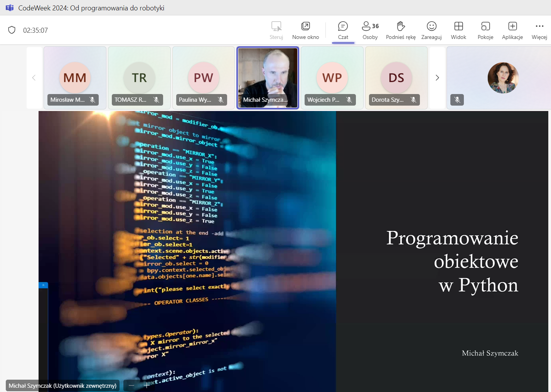Viewport: 551px width, 392px height.
Task: Zoom out shared content with minus
Action: [x=131, y=385]
